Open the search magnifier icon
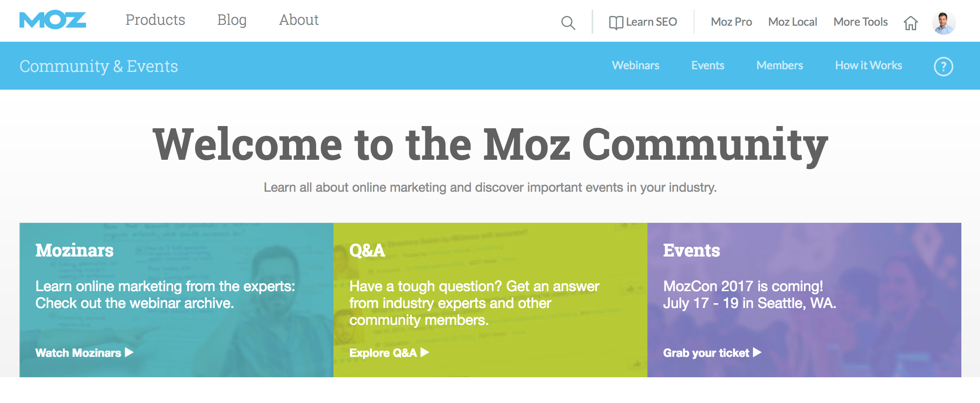The width and height of the screenshot is (980, 403). click(568, 23)
